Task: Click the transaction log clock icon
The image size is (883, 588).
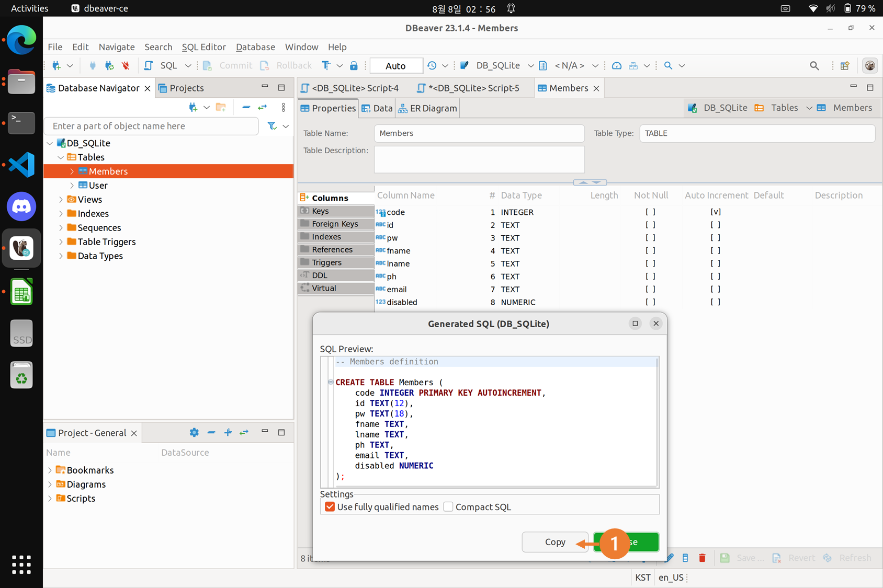Action: point(432,65)
